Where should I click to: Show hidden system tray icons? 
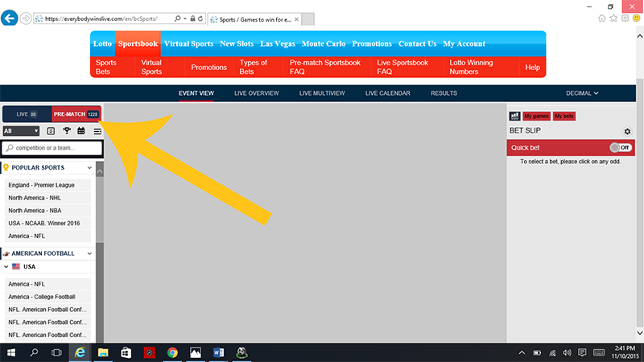tap(522, 352)
